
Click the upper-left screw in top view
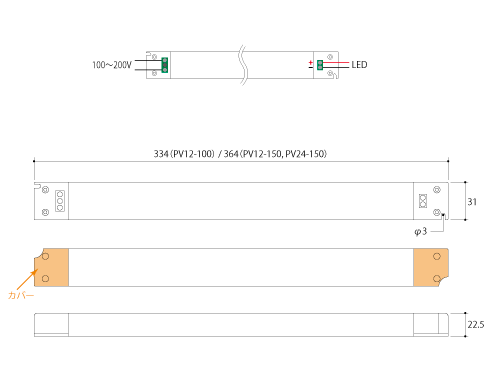coord(45,190)
